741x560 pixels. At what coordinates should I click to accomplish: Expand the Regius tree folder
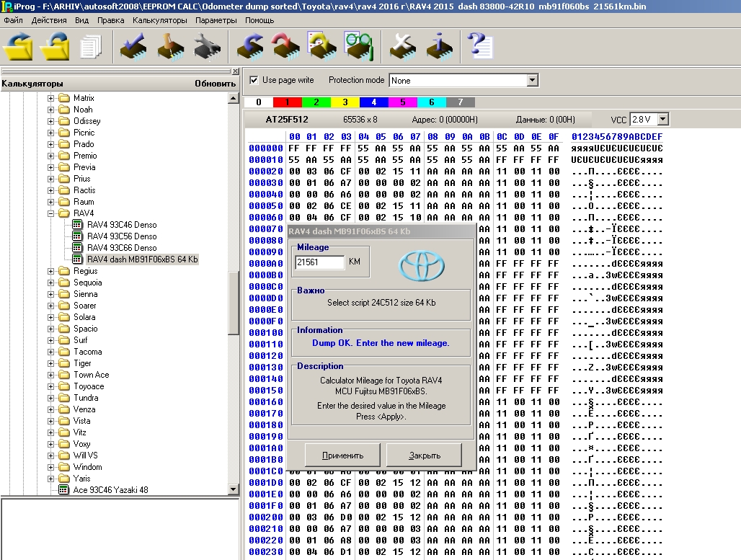[50, 271]
